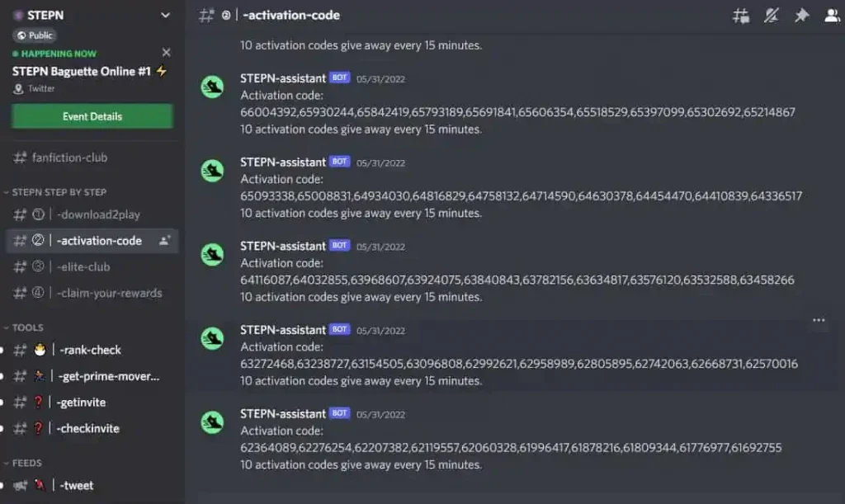Open the -claim-your-rewards channel
Image resolution: width=845 pixels, height=504 pixels.
coord(92,293)
